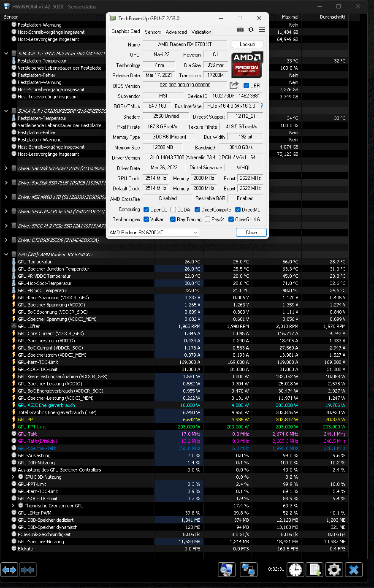Open the GPU-Z hamburger menu
The height and width of the screenshot is (588, 374).
point(262,30)
